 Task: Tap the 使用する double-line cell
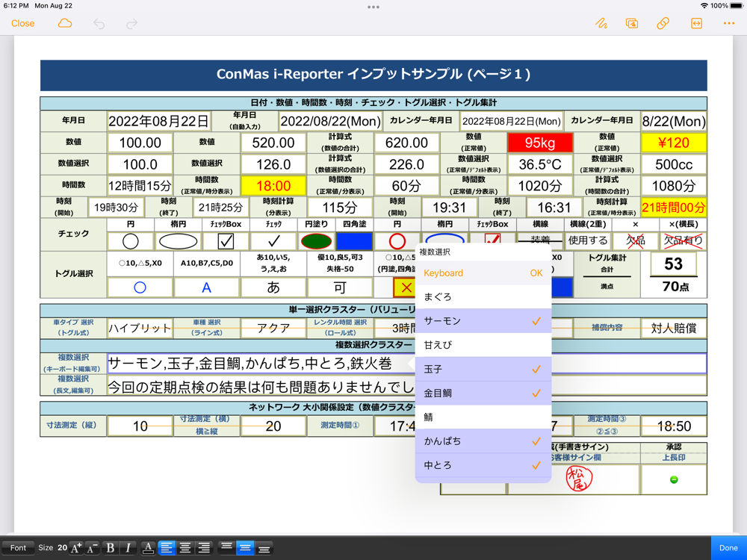588,241
